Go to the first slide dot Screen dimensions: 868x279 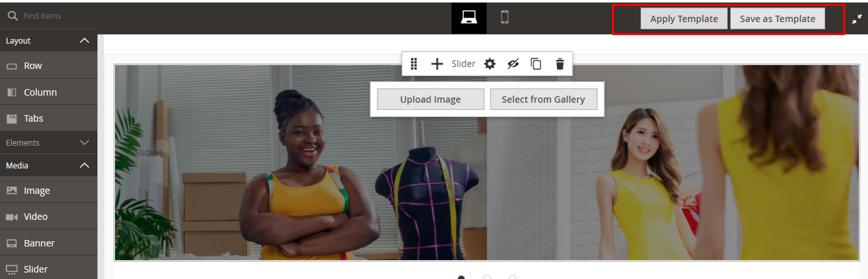point(461,278)
